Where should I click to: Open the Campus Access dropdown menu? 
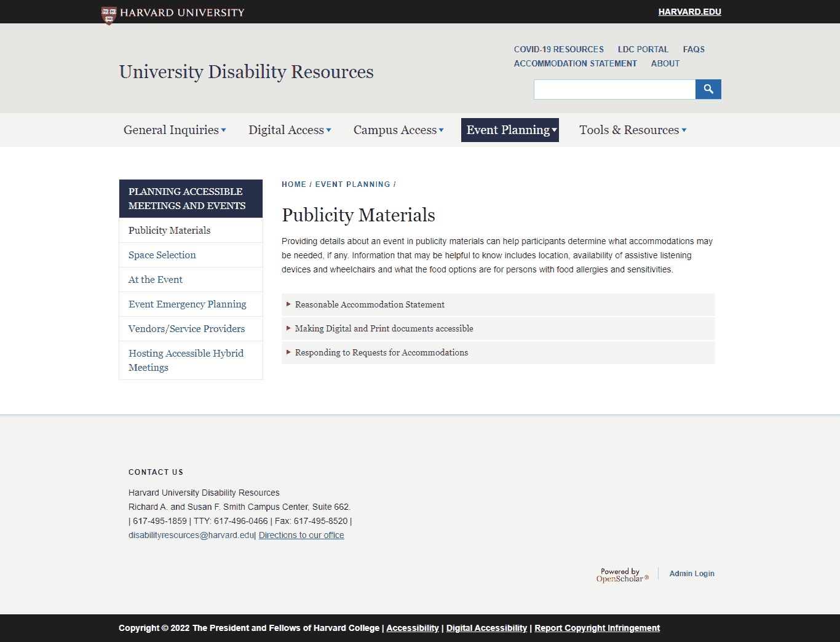pos(398,130)
